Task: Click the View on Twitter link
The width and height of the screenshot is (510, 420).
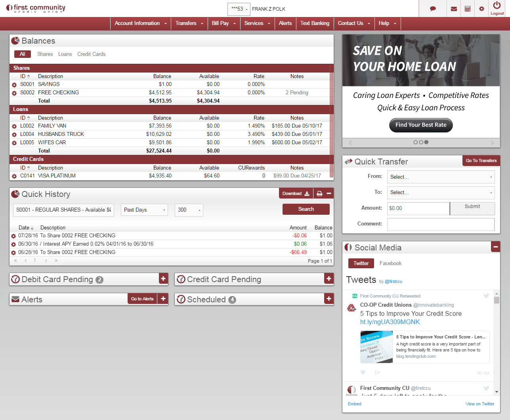Action: [x=479, y=404]
